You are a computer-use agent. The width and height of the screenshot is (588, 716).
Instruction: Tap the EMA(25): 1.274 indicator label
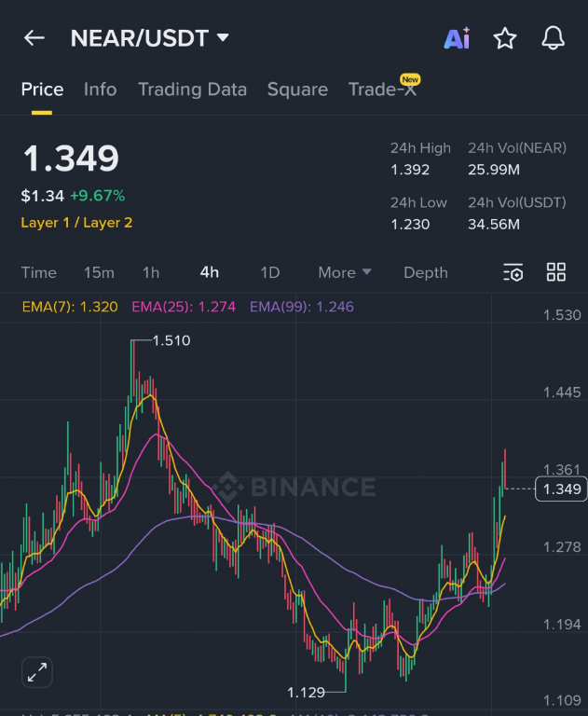184,307
